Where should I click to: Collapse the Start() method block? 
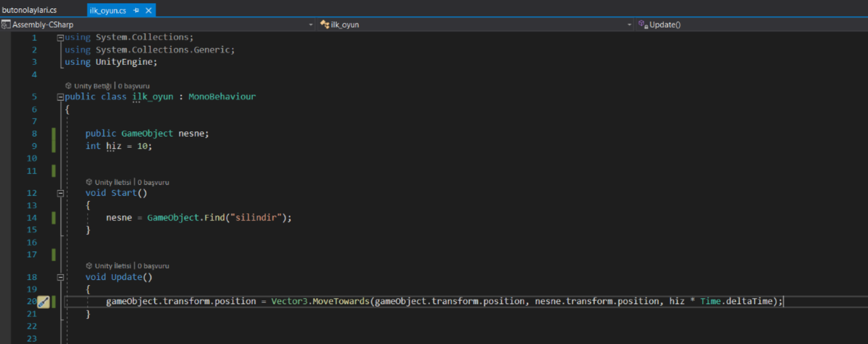60,193
